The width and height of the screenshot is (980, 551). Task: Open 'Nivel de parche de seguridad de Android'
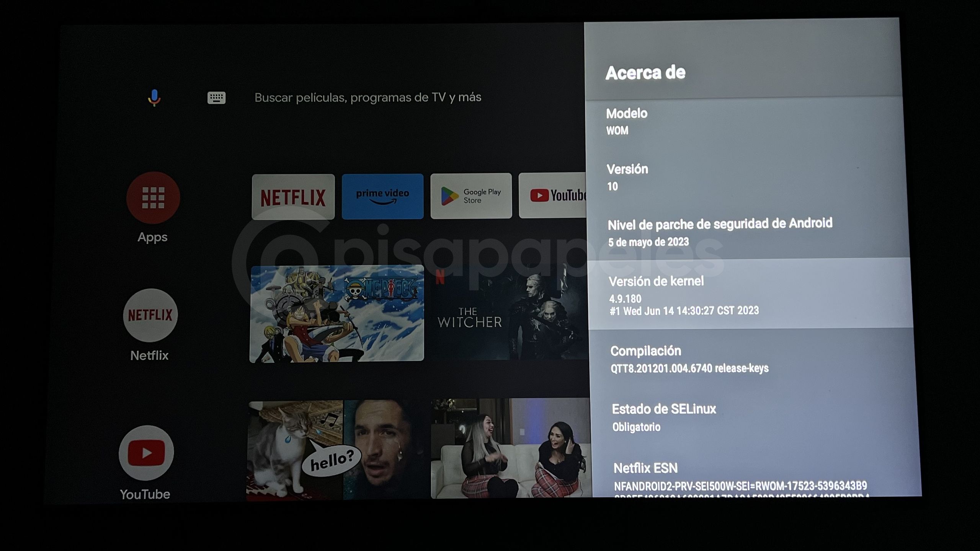748,233
